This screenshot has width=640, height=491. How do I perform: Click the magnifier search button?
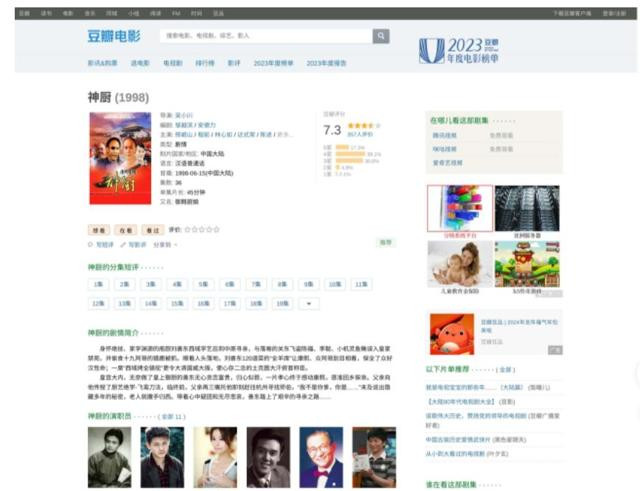tap(381, 36)
